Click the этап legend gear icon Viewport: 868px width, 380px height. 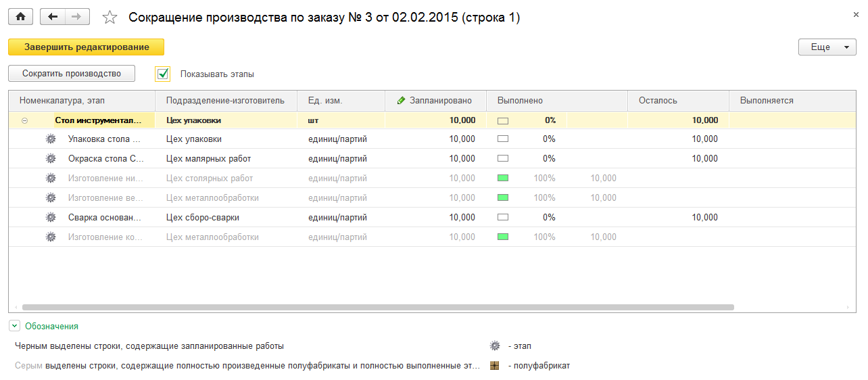(495, 346)
